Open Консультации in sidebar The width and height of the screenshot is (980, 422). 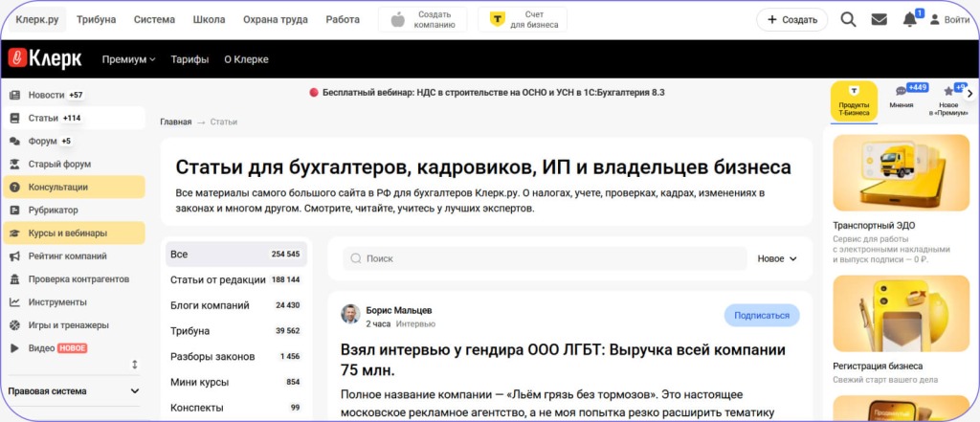coord(74,187)
